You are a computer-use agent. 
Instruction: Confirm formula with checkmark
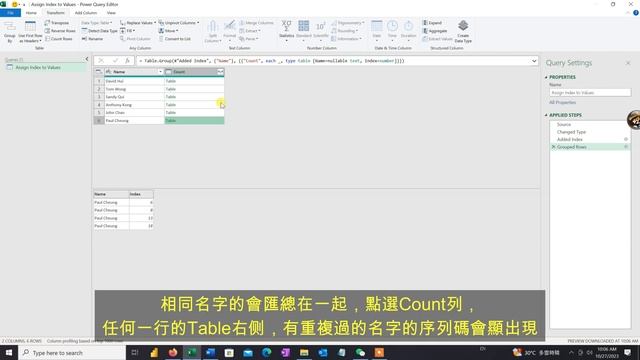pos(115,61)
